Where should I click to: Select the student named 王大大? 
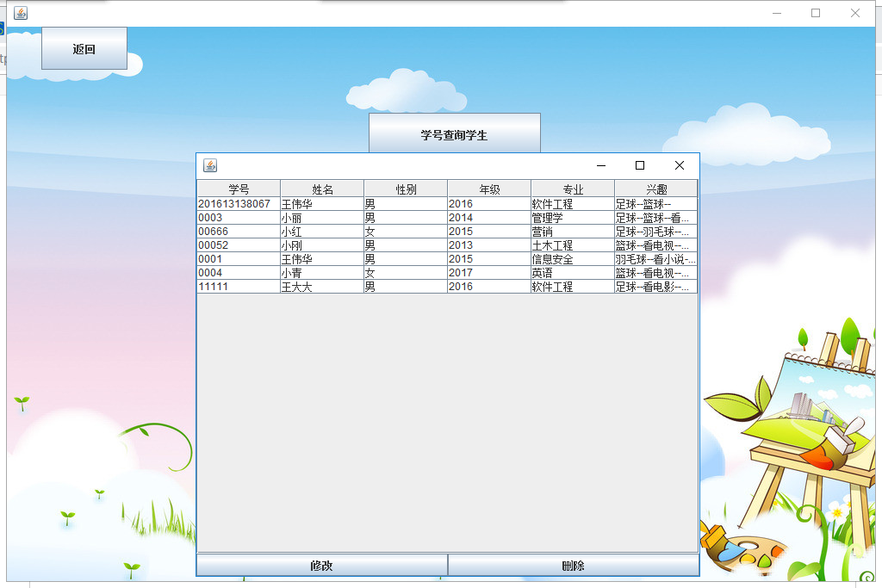[x=296, y=287]
